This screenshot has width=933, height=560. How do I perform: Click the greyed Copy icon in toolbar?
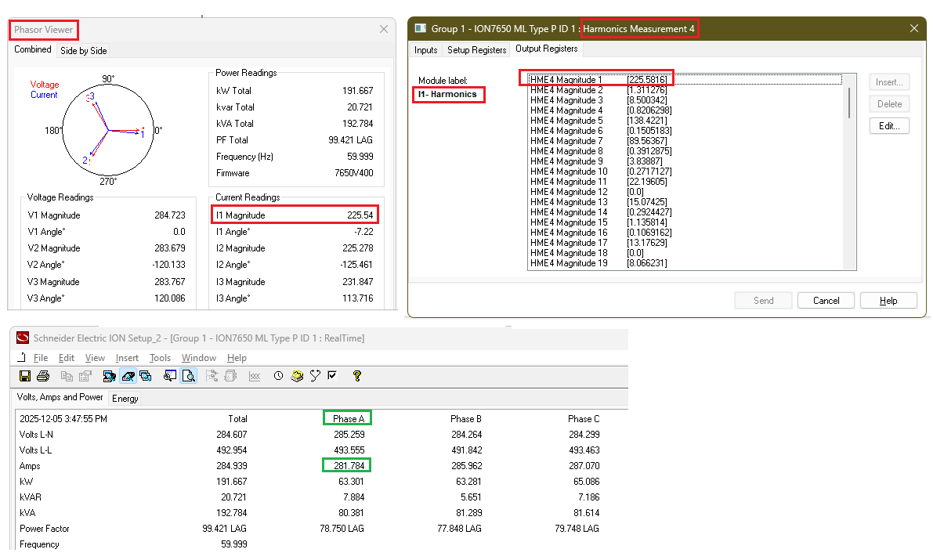(x=67, y=376)
